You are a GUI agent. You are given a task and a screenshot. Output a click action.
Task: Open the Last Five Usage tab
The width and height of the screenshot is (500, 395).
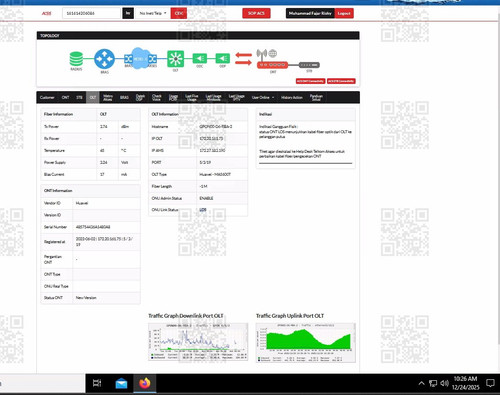pyautogui.click(x=192, y=97)
